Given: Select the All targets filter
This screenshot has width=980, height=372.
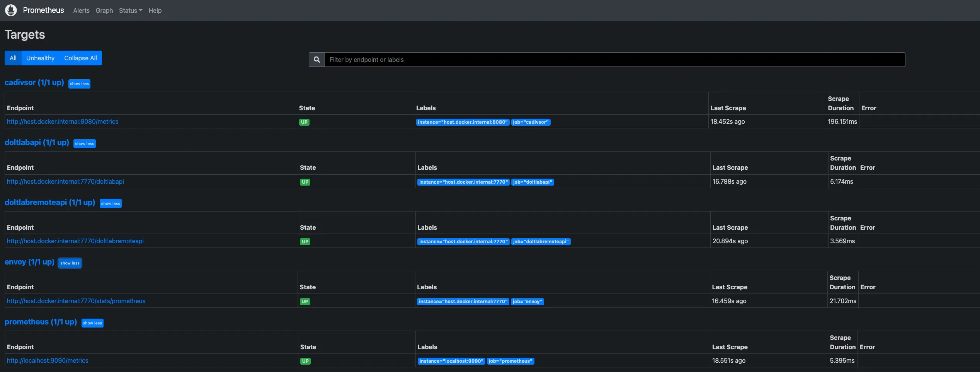Looking at the screenshot, I should click(13, 58).
